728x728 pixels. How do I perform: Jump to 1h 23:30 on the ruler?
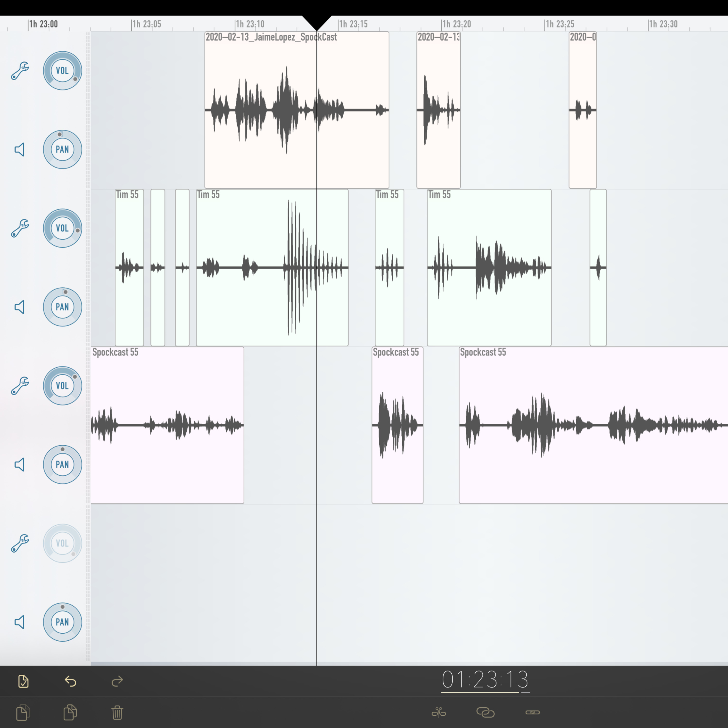click(x=663, y=24)
